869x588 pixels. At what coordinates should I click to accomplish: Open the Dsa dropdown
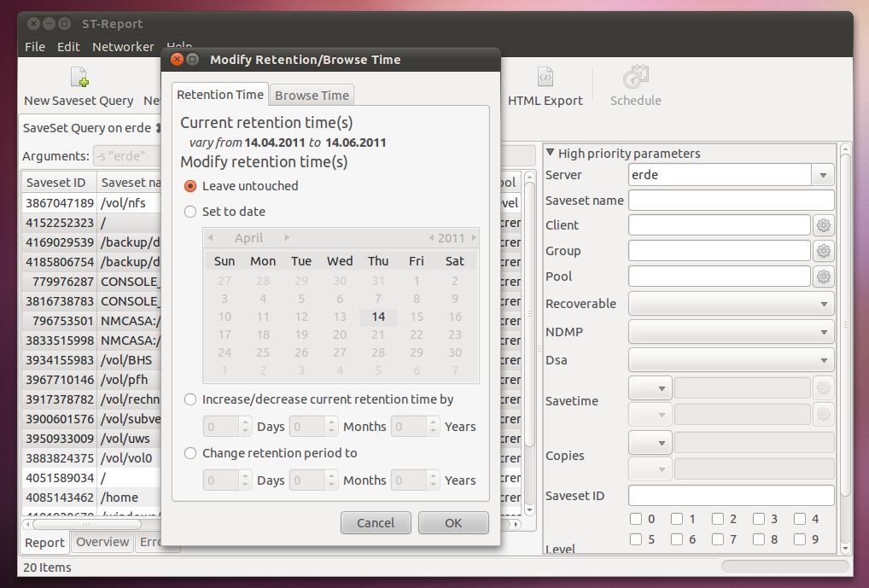click(731, 360)
